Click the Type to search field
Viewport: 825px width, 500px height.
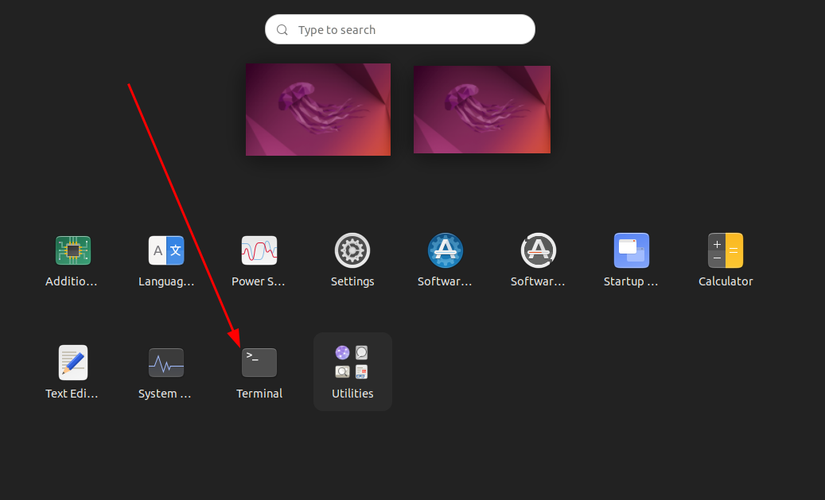[x=400, y=29]
